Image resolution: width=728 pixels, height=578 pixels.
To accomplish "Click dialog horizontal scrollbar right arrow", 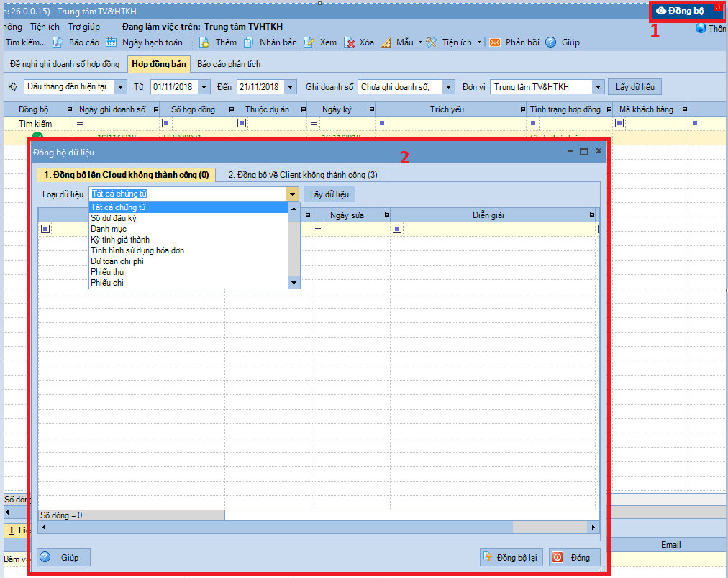I will tap(593, 528).
